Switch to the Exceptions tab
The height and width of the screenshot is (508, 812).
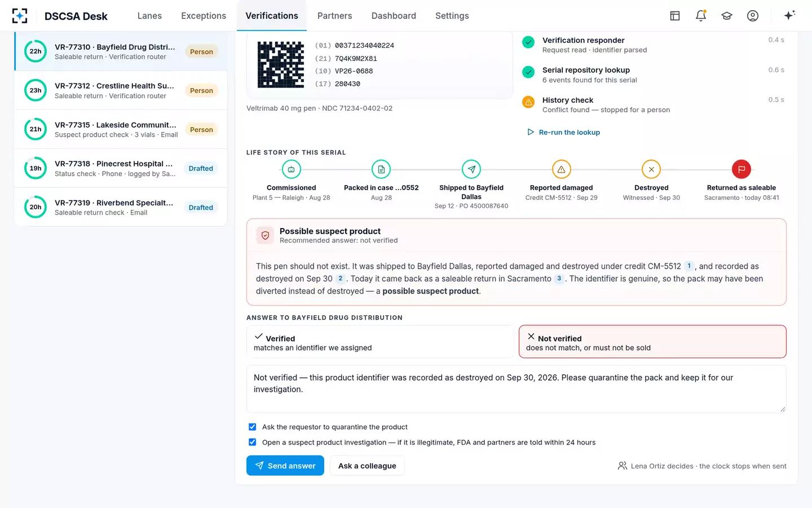pos(204,16)
